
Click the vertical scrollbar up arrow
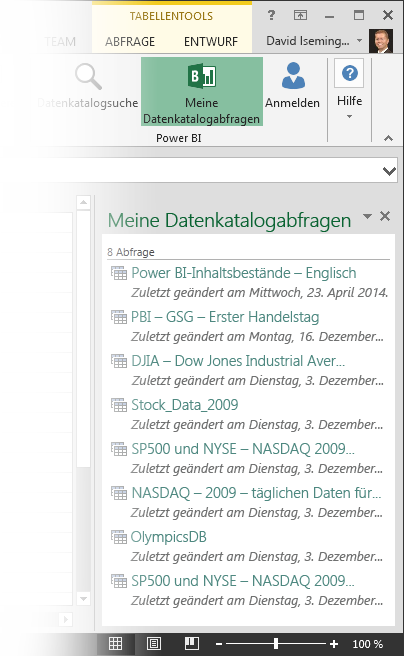84,202
